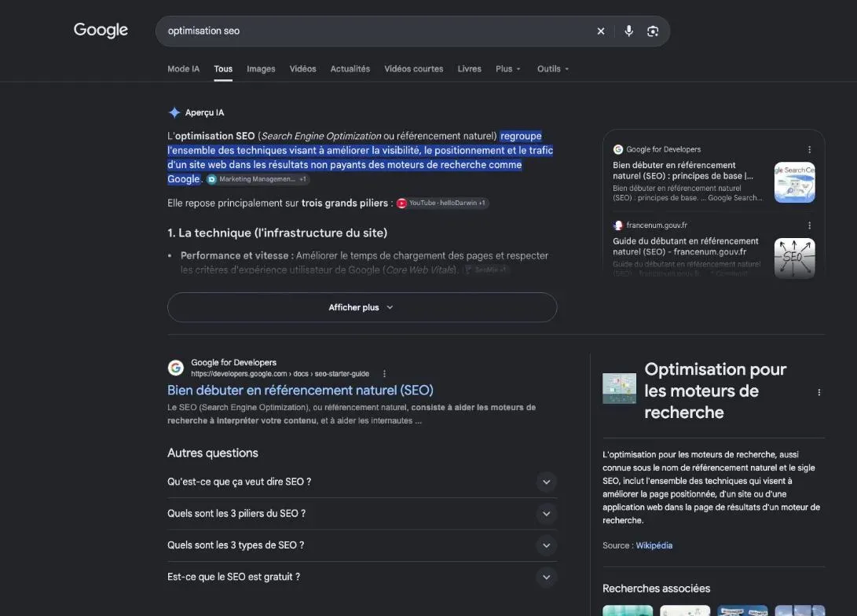This screenshot has height=616, width=857.
Task: Open the Actualités tab
Action: click(350, 69)
